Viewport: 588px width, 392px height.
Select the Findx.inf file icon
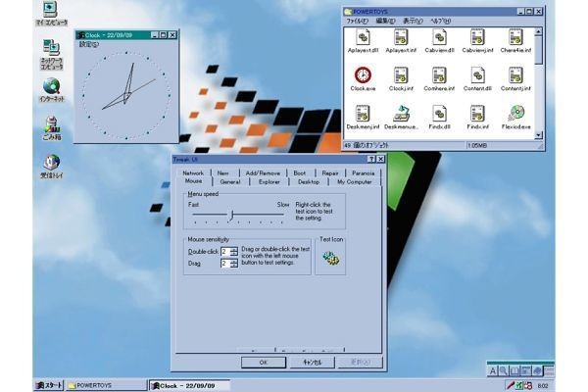477,114
